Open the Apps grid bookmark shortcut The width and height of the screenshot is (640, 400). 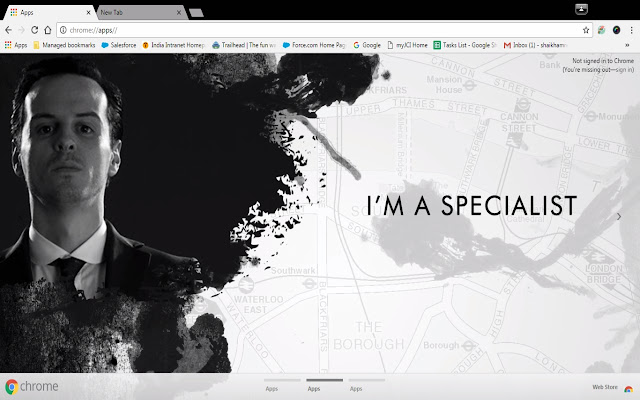click(x=16, y=45)
